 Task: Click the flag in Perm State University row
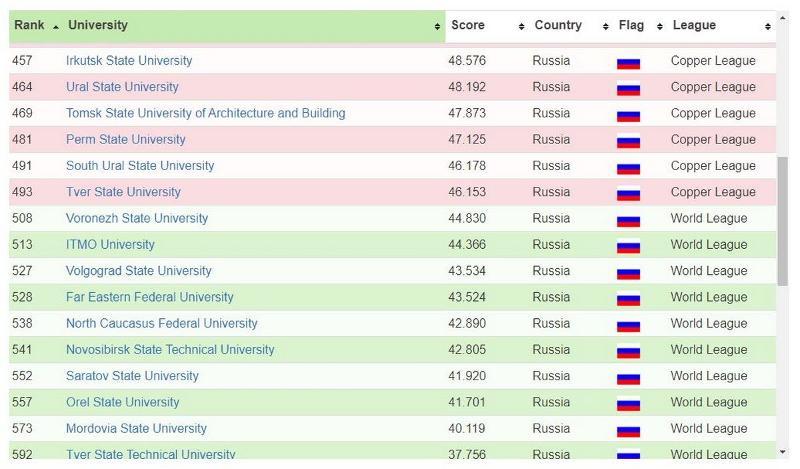point(628,141)
